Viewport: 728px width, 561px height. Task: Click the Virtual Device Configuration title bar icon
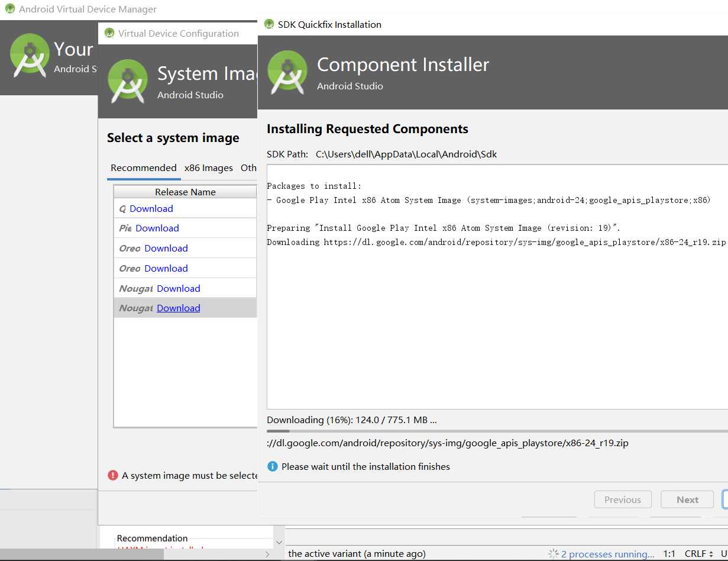tap(109, 33)
